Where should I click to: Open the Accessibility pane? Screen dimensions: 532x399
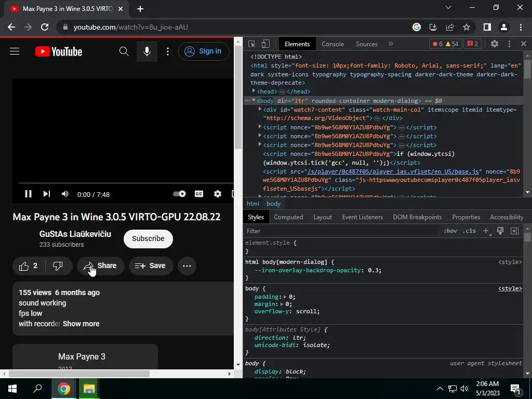(507, 217)
